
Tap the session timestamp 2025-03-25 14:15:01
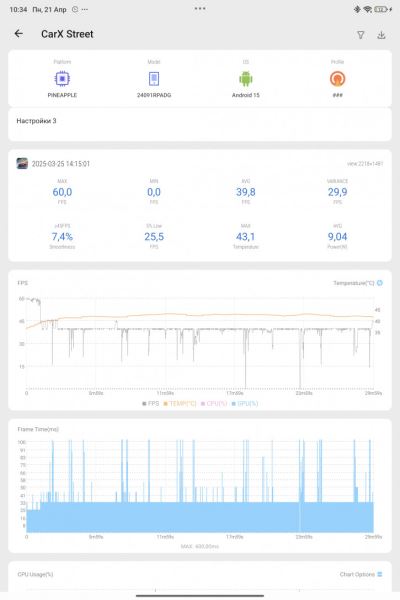[60, 164]
